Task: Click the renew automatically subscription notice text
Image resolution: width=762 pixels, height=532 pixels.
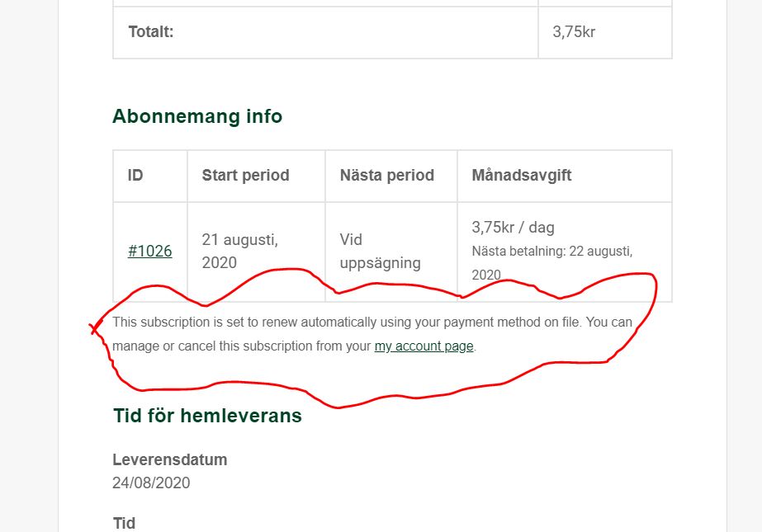Action: point(372,322)
